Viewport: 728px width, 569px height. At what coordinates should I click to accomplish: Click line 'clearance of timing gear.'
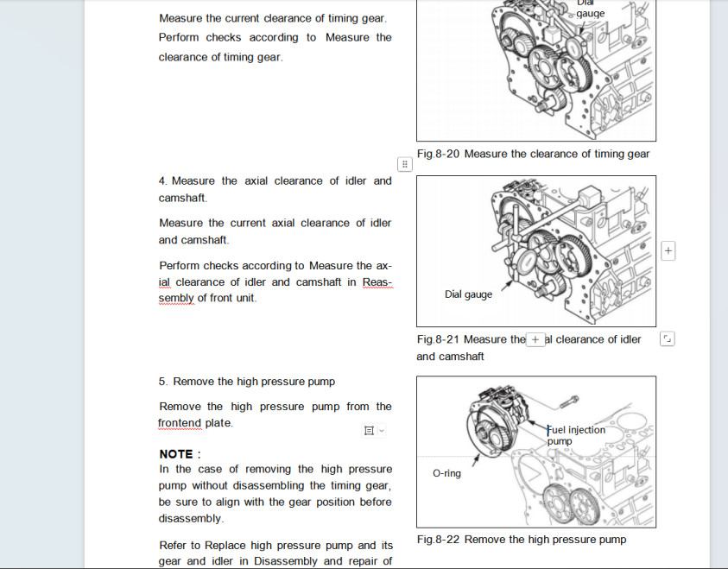[220, 57]
